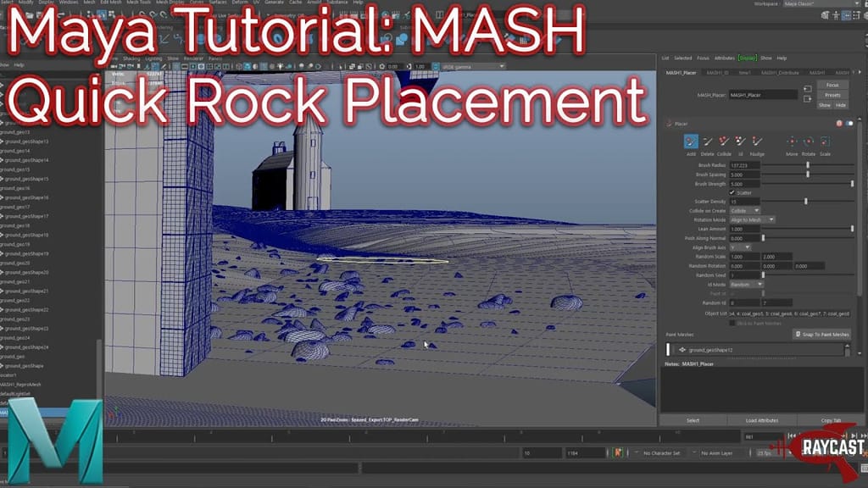Toggle the Scatter checkbox
The image size is (868, 488).
[732, 192]
